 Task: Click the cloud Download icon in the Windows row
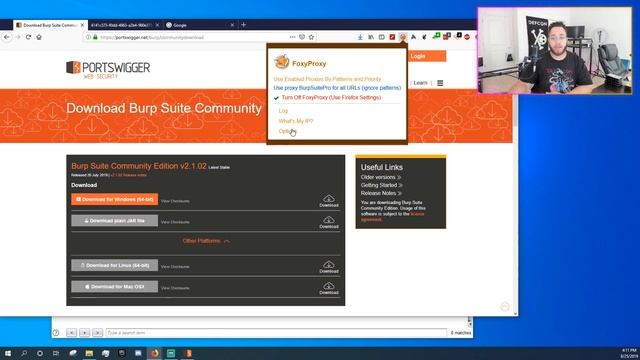pos(329,201)
